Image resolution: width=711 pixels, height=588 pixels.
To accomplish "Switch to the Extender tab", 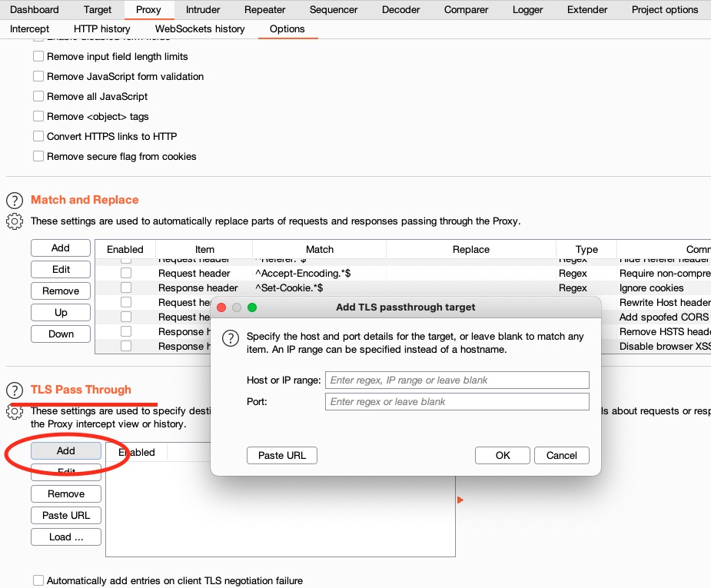I will click(587, 9).
